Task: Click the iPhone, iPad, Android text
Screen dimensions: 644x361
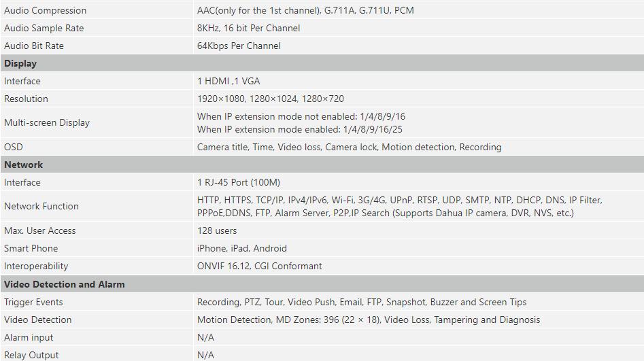Action: [x=242, y=248]
